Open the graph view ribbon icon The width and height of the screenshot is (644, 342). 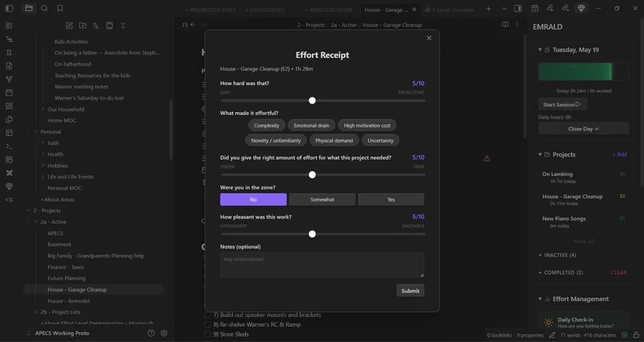tap(9, 79)
